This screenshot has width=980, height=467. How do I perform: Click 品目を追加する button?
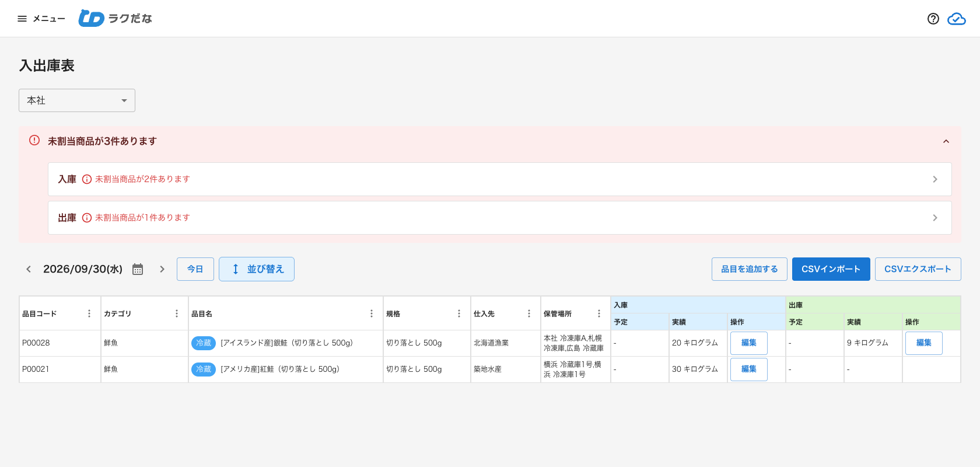750,269
